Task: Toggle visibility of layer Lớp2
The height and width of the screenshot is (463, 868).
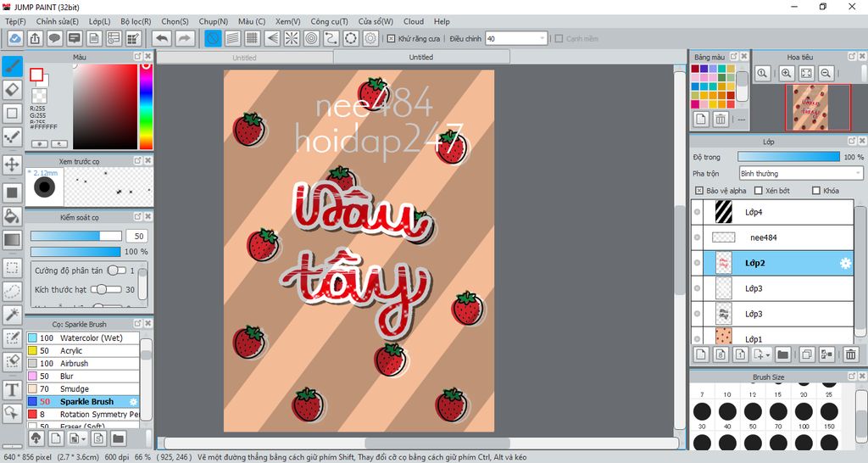Action: 697,263
